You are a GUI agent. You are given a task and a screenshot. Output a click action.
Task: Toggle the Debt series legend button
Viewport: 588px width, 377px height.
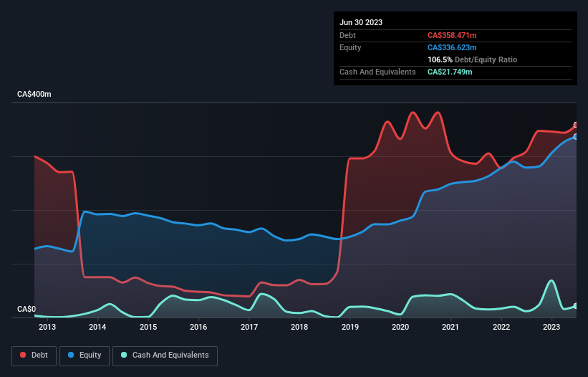34,355
